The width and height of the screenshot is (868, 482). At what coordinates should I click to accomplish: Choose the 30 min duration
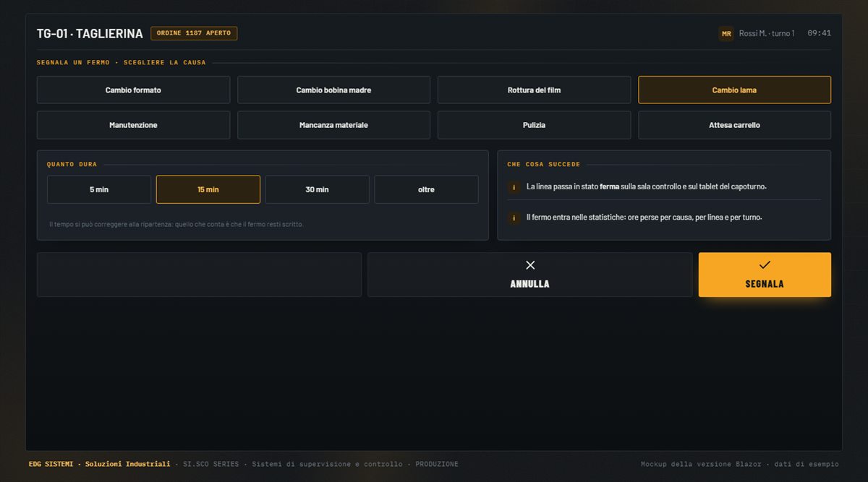317,189
